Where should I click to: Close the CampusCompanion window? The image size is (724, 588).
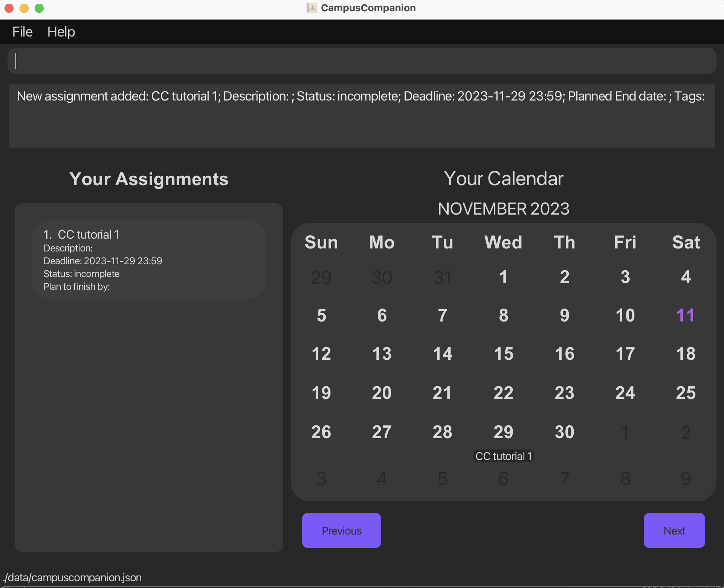(9, 8)
